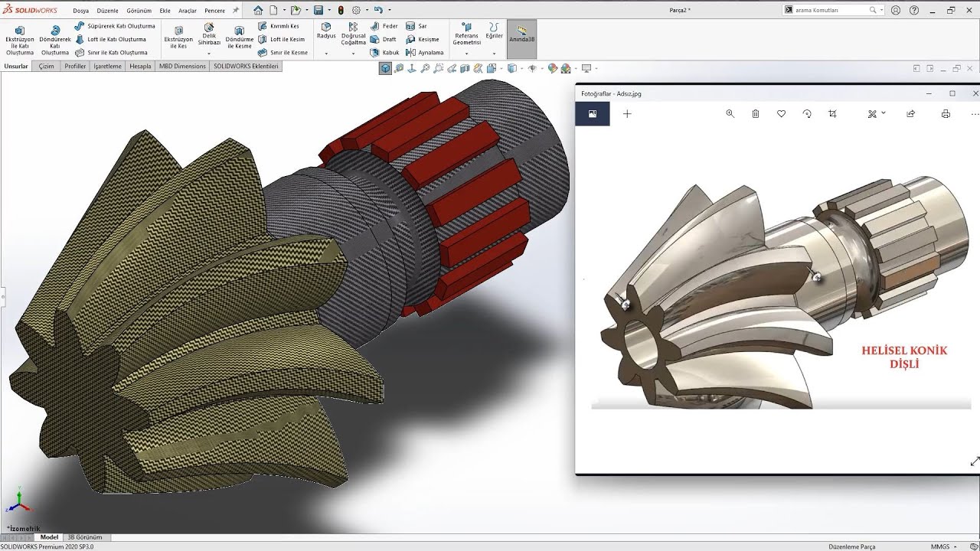
Task: Choose the Feder rib tool
Action: tap(384, 26)
